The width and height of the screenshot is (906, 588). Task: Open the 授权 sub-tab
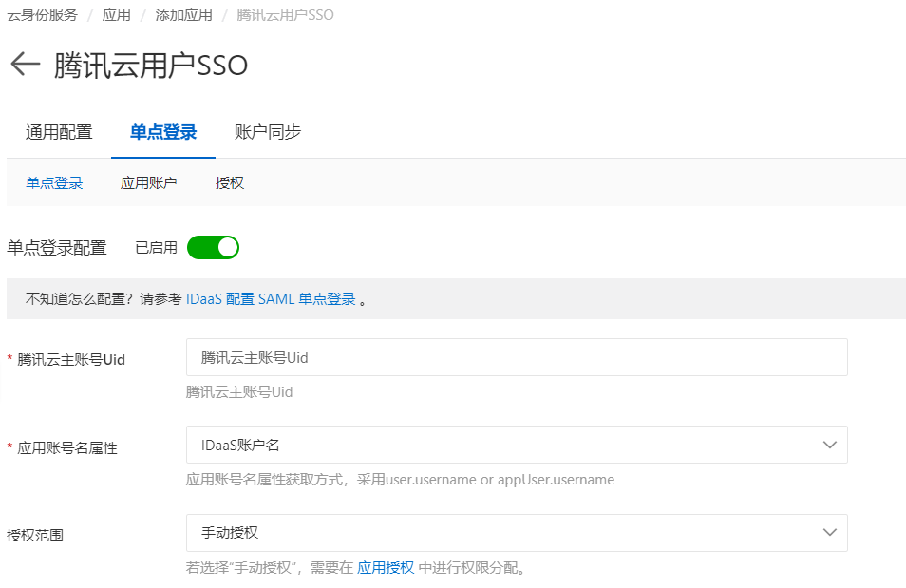[x=230, y=183]
